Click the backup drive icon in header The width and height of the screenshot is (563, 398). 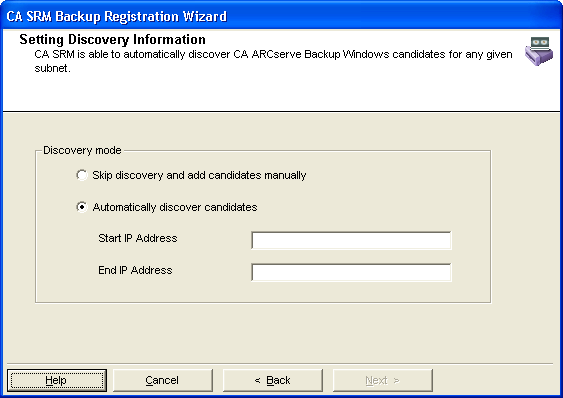pyautogui.click(x=539, y=51)
